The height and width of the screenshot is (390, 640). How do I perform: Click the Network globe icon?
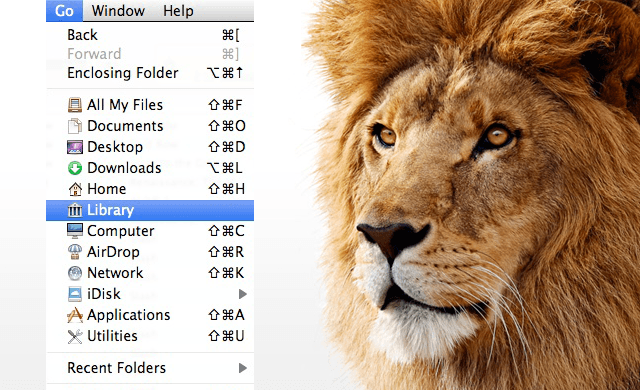75,273
